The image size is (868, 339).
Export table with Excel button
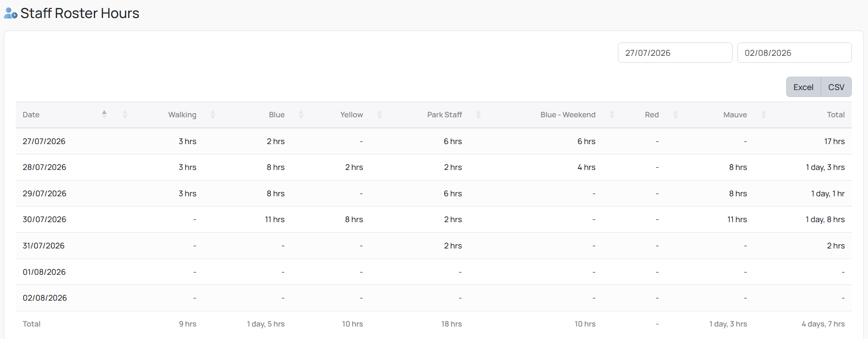pos(803,87)
